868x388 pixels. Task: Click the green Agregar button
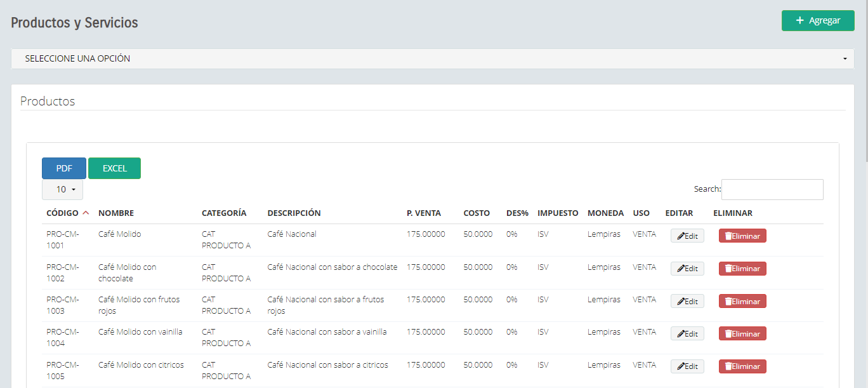click(x=818, y=20)
